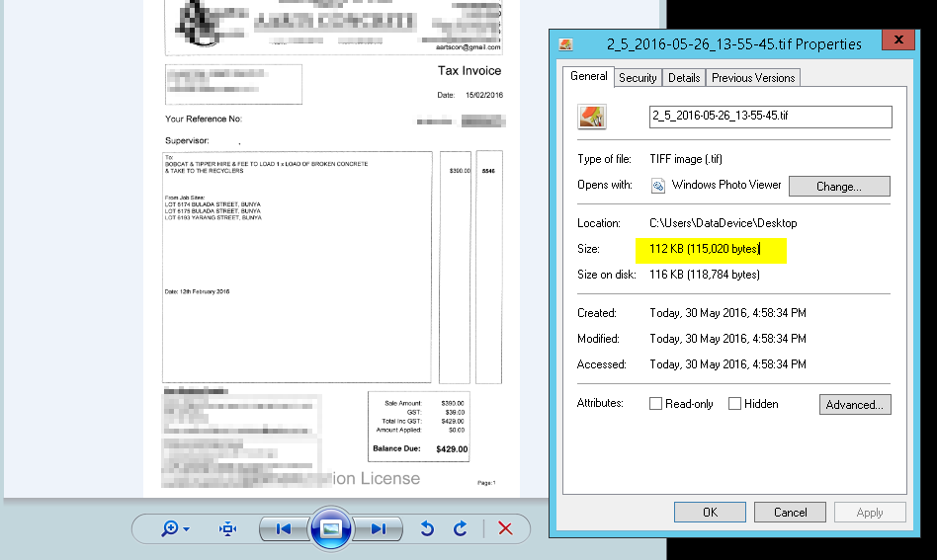Click the Accessed date value
Screen dimensions: 937x560
(x=727, y=364)
